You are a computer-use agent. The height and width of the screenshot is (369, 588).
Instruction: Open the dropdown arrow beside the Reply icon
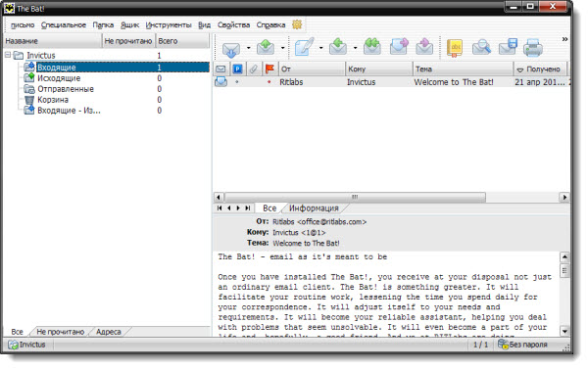(x=355, y=48)
